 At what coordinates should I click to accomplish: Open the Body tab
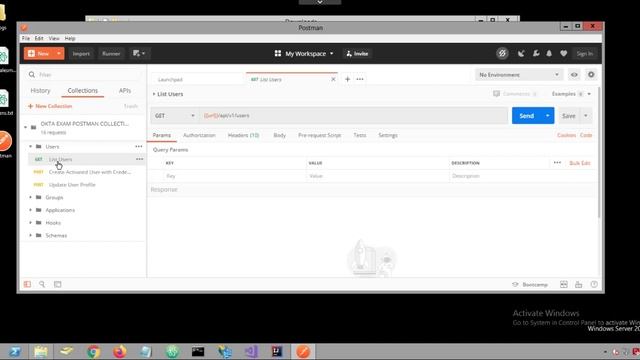tap(280, 135)
